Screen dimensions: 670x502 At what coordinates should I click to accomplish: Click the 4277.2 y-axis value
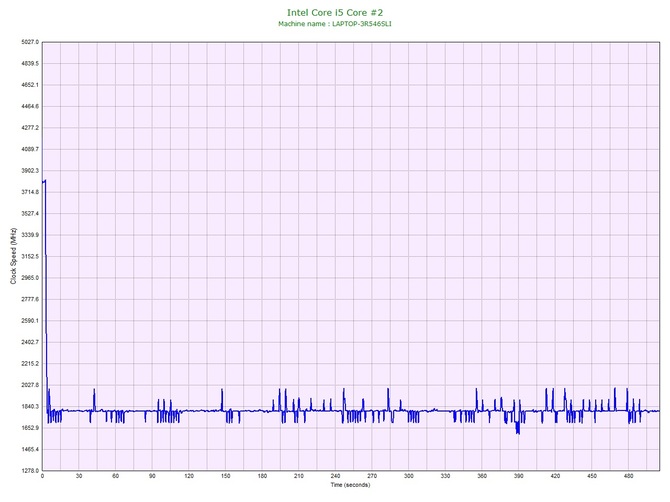click(x=30, y=128)
